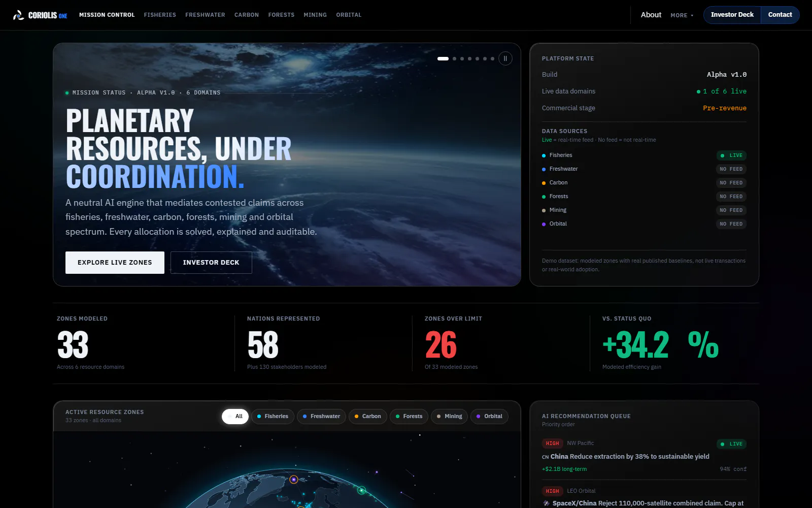Click Investor Deck in the header

pyautogui.click(x=732, y=15)
